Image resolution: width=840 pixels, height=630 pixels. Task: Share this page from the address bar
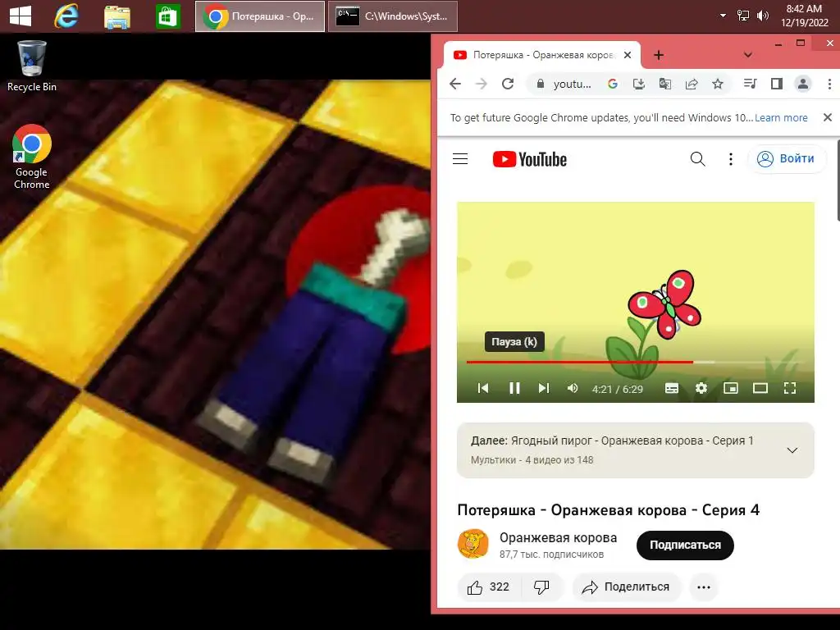pos(692,84)
